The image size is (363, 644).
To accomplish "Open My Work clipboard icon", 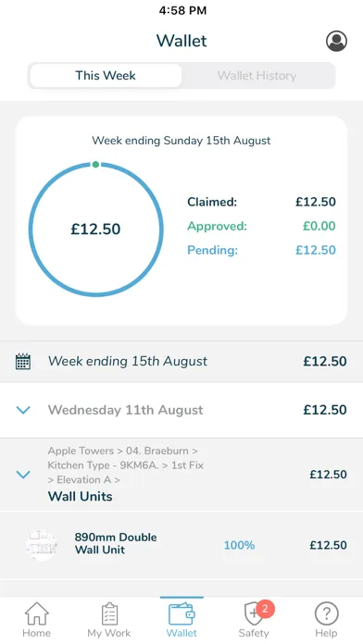I will [x=109, y=614].
